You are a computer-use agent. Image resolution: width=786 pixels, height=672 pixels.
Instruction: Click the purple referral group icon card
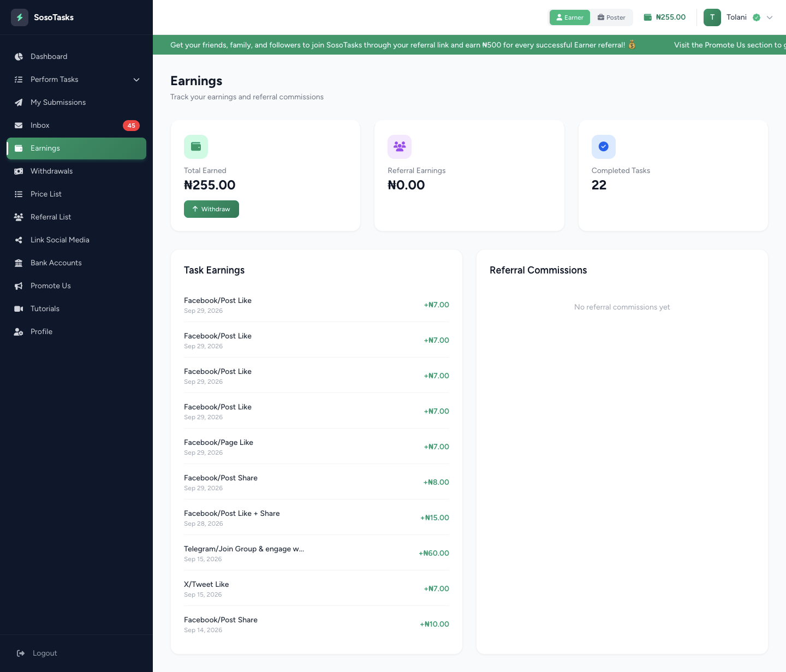[400, 147]
